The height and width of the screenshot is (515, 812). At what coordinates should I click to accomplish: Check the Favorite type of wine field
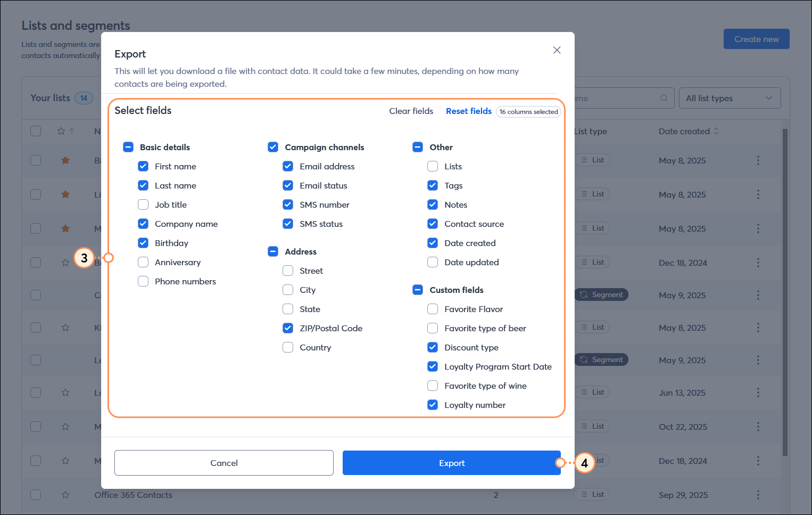[433, 386]
